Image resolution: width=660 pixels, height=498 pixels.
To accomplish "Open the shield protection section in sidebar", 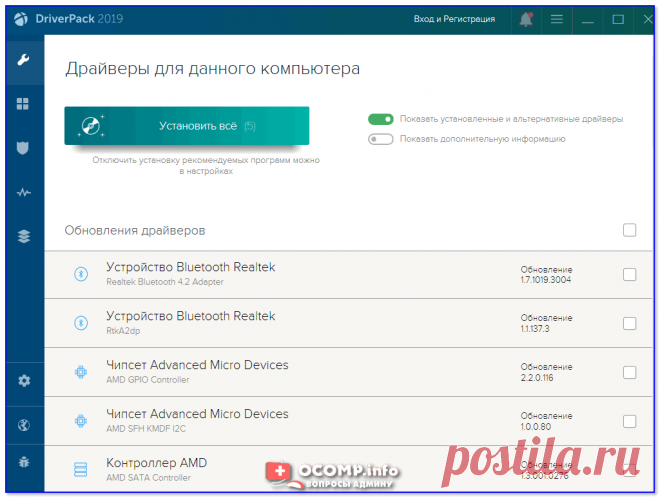I will point(23,148).
